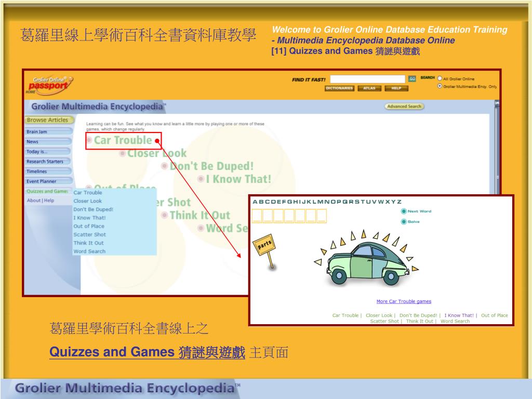Viewport: 532px width, 399px height.
Task: Click the bullet icon beside Think It Out
Action: coord(165,215)
